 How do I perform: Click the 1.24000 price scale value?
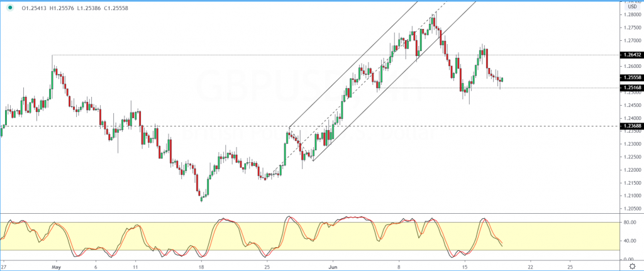pyautogui.click(x=632, y=118)
